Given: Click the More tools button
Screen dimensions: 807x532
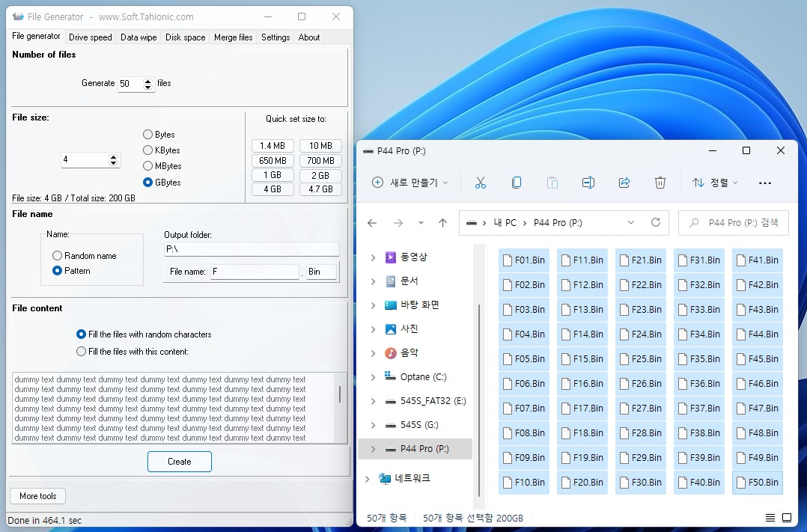Looking at the screenshot, I should tap(37, 496).
